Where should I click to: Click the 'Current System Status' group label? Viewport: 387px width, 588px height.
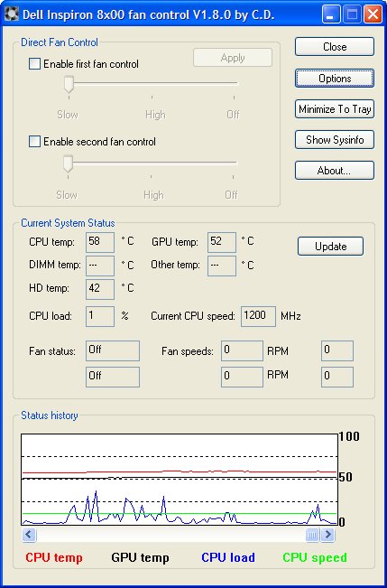pos(68,223)
